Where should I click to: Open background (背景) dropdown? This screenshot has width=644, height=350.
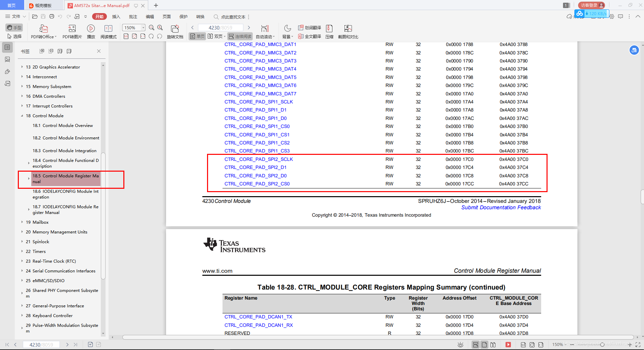pos(287,32)
